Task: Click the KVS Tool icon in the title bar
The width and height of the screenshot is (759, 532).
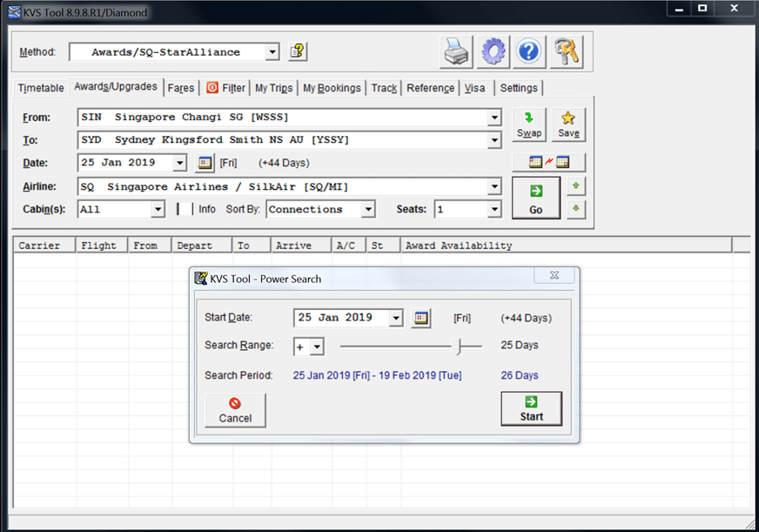Action: click(15, 12)
